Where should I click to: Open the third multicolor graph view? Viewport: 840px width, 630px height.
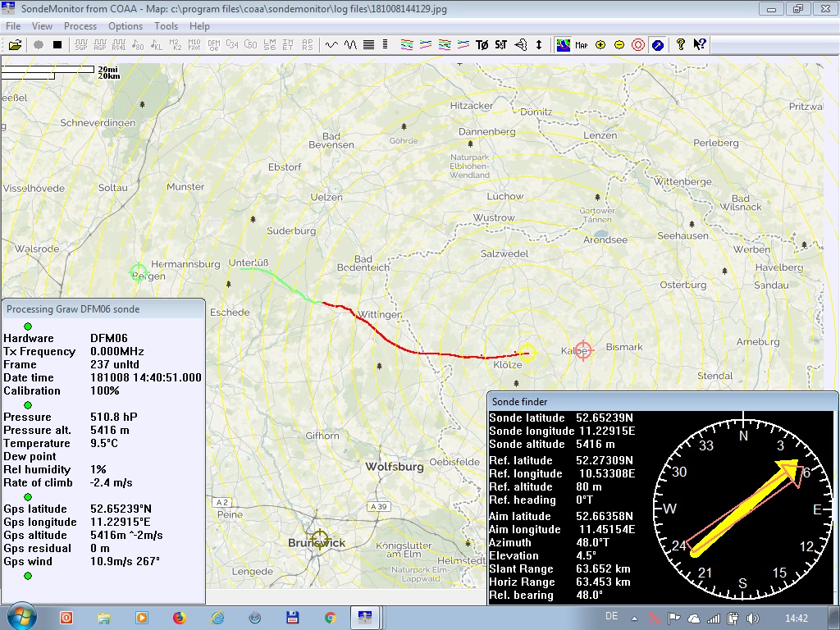[x=445, y=45]
